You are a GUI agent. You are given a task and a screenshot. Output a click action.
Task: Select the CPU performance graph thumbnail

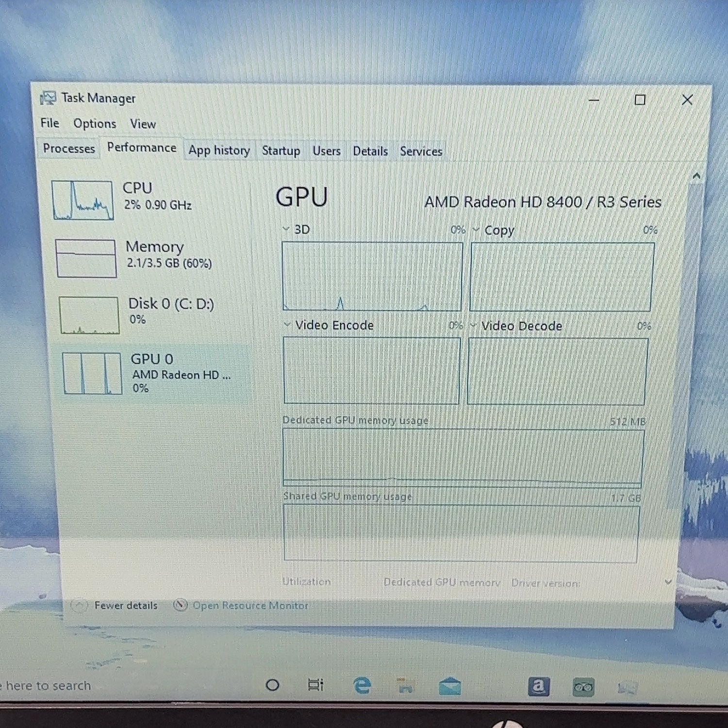83,200
